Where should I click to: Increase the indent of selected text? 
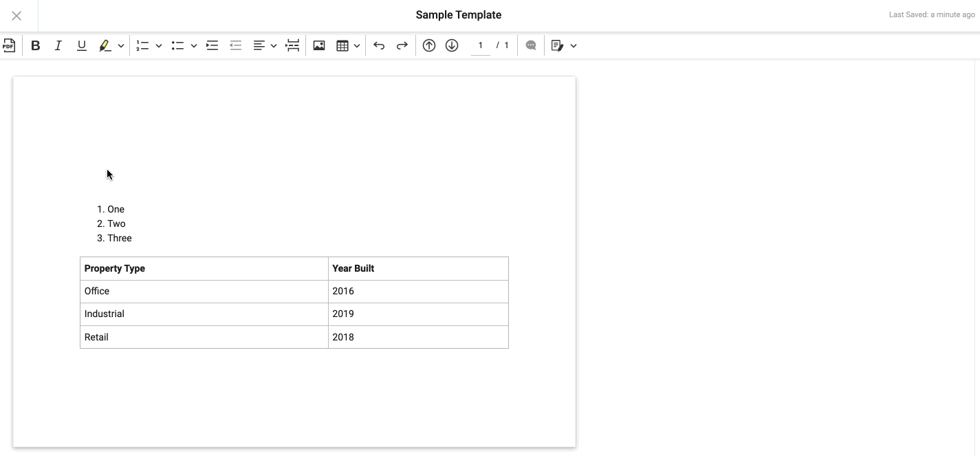(x=212, y=45)
